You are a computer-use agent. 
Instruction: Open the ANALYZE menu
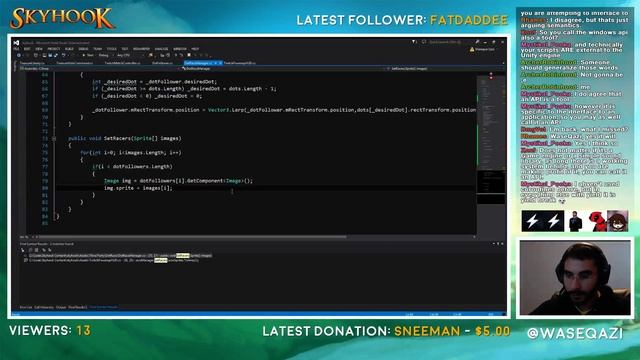click(161, 49)
